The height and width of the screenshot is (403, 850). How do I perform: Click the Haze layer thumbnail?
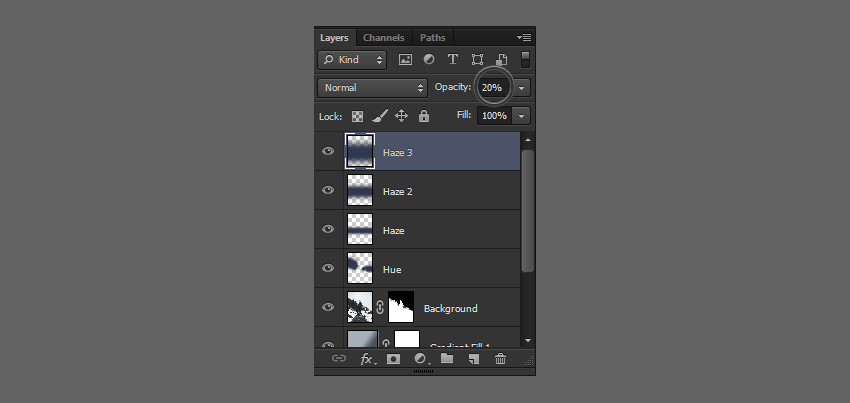point(360,229)
